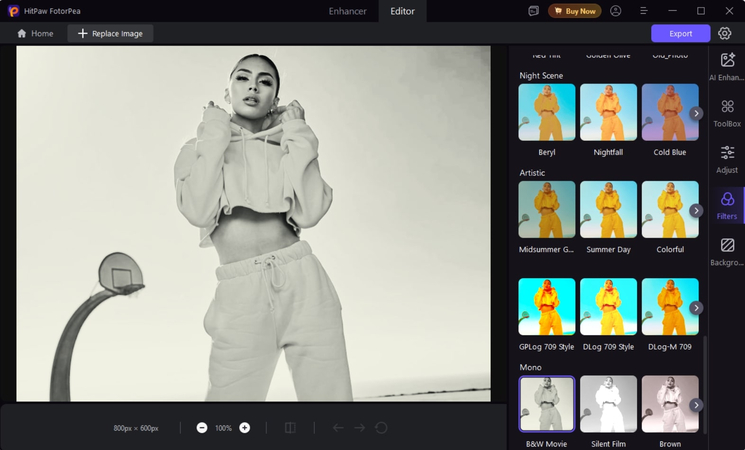Click the reset rotate icon
This screenshot has width=745, height=450.
tap(381, 428)
